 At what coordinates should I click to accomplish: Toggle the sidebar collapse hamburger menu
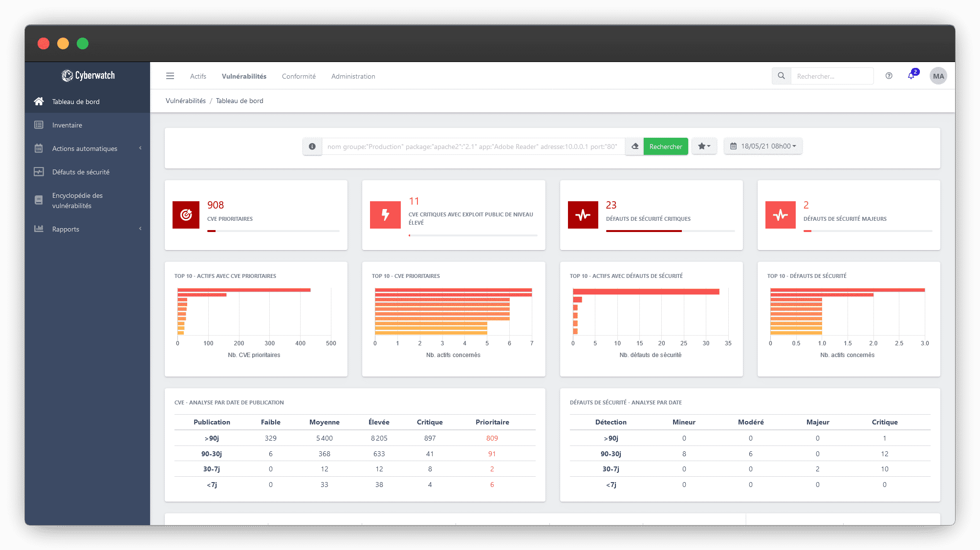(170, 76)
